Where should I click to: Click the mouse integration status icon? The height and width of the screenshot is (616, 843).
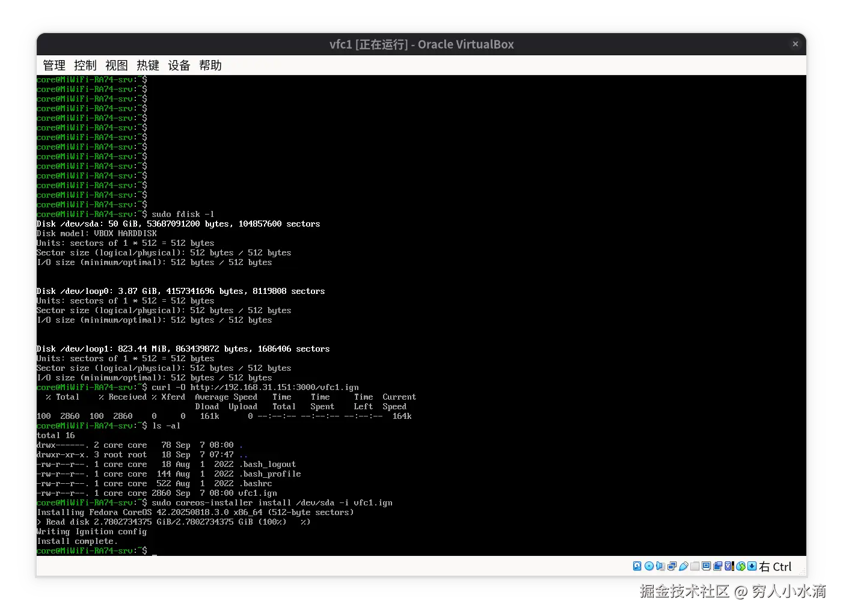tap(741, 566)
